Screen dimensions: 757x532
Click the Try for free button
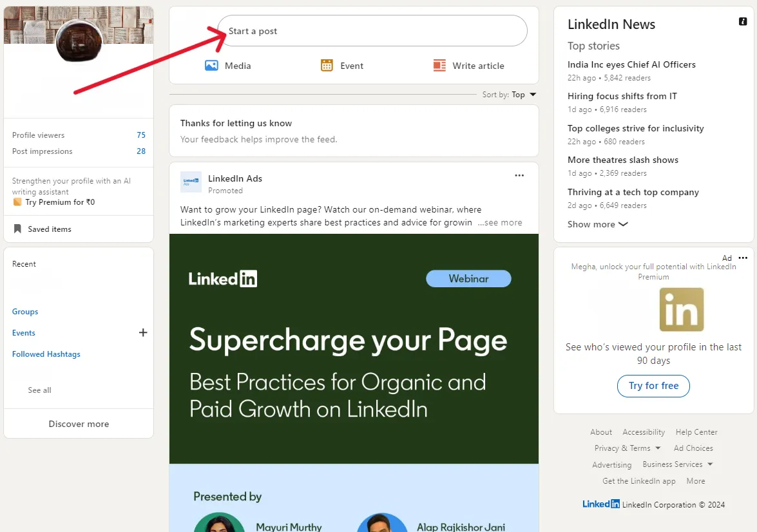coord(653,386)
